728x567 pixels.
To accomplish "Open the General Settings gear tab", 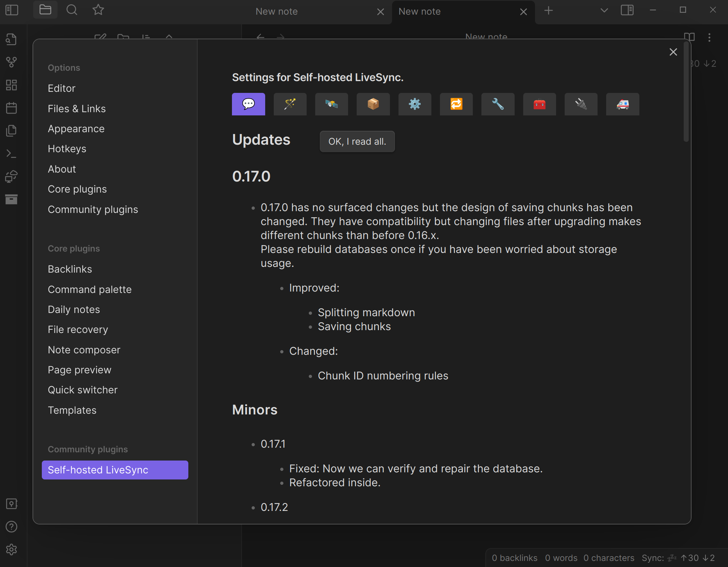I will 415,104.
